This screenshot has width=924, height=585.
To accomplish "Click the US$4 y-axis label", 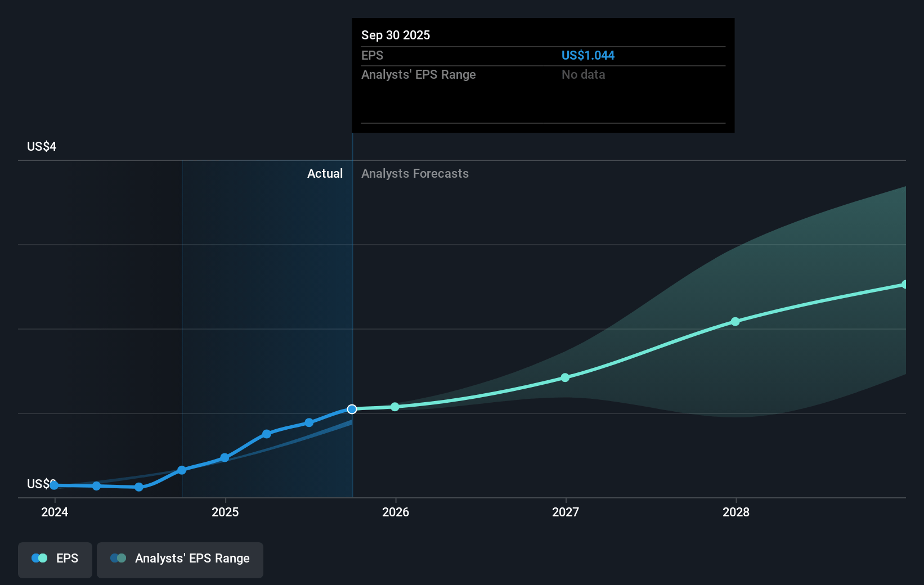I will 42,147.
